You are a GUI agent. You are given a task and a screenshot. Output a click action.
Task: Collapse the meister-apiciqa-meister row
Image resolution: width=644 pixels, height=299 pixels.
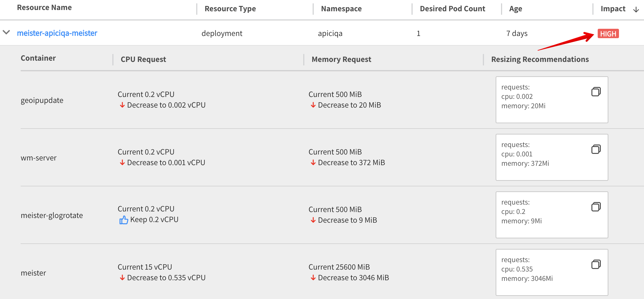[x=6, y=33]
